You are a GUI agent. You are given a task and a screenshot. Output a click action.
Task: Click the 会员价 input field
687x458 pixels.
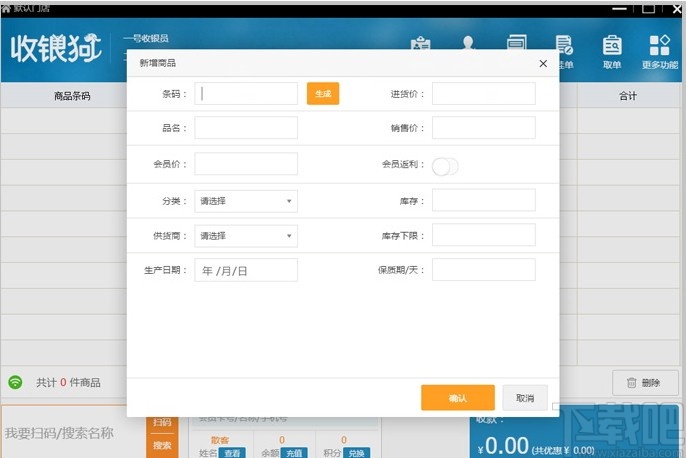tap(246, 163)
